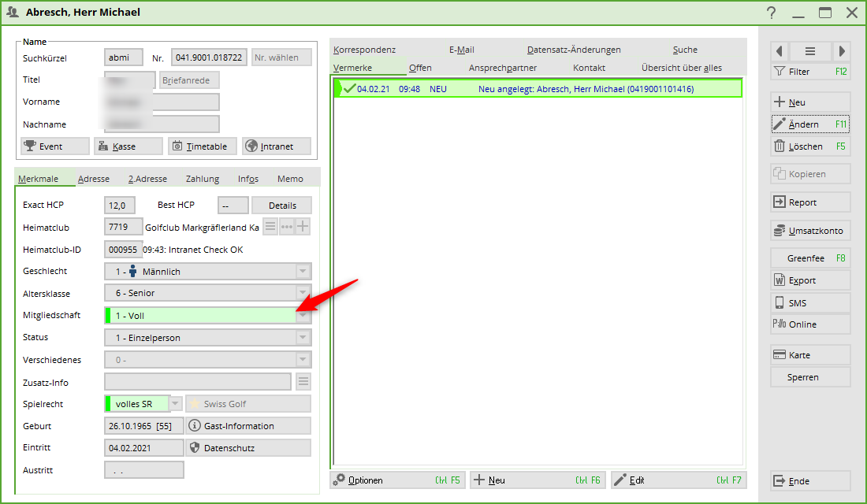
Task: Click Ändern pencil button
Action: coord(810,124)
